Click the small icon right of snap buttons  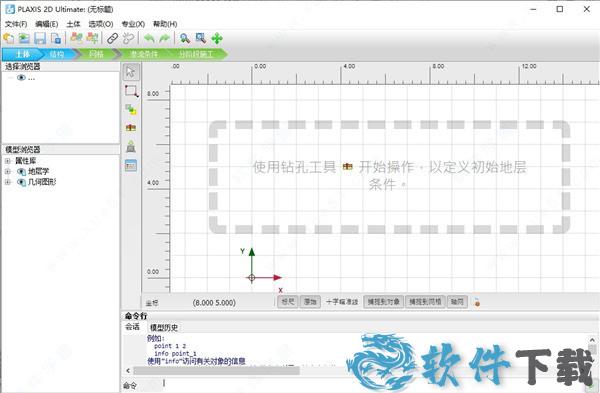coord(476,302)
